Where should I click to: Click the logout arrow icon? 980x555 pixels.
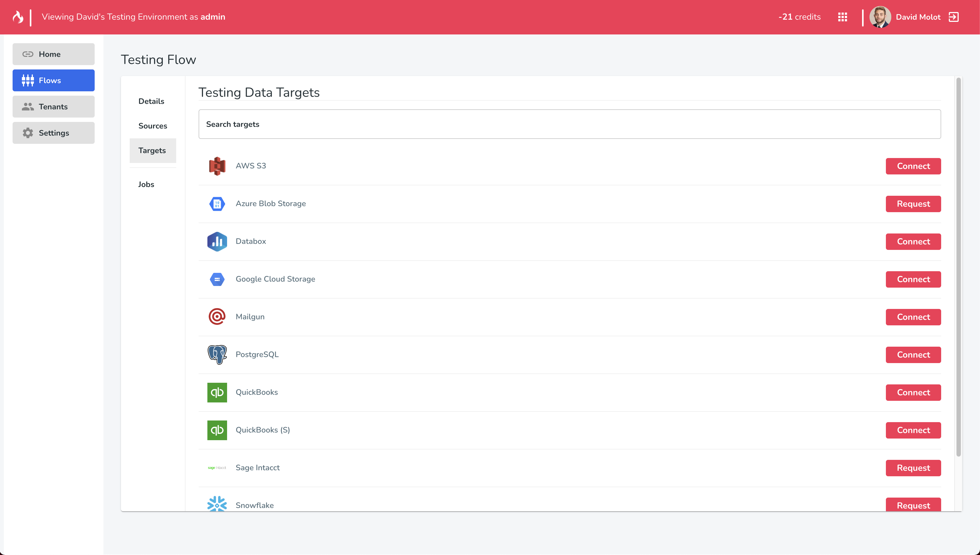pyautogui.click(x=953, y=17)
